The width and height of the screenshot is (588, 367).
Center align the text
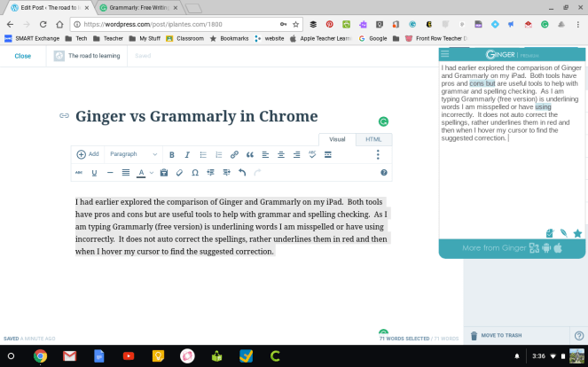coord(281,154)
